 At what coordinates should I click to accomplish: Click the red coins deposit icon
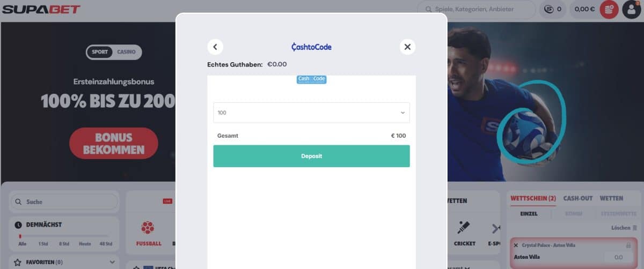pyautogui.click(x=609, y=9)
